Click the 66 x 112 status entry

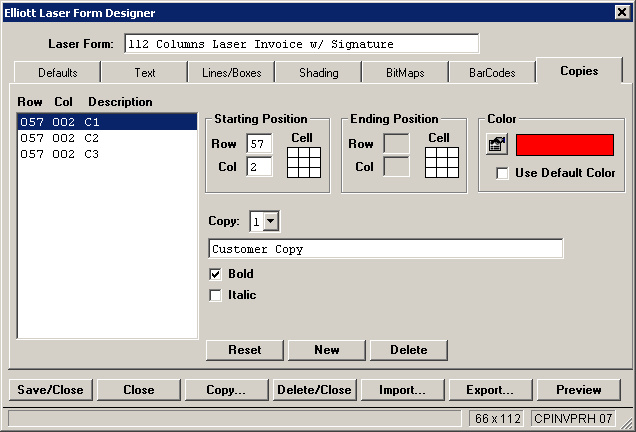[497, 418]
